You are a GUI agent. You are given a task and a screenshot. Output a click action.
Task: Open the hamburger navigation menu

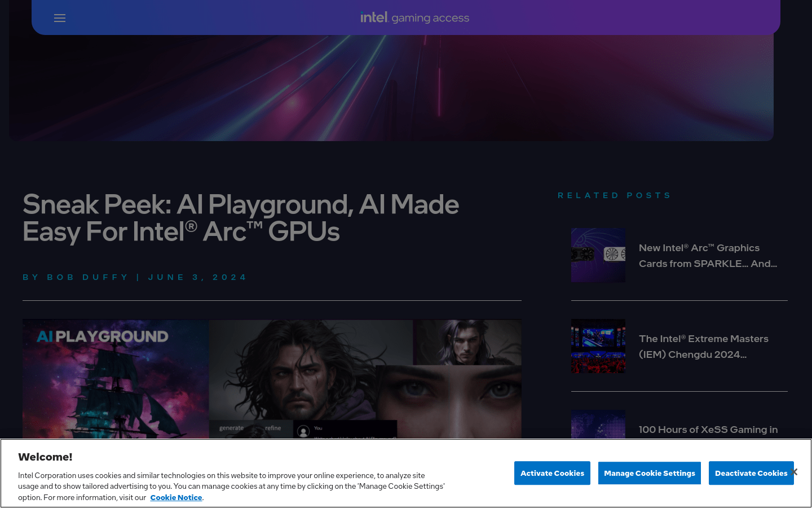(x=59, y=17)
